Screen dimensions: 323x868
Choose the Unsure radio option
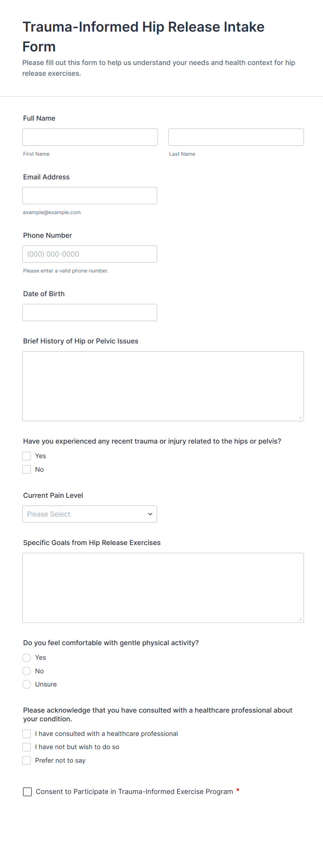[27, 684]
